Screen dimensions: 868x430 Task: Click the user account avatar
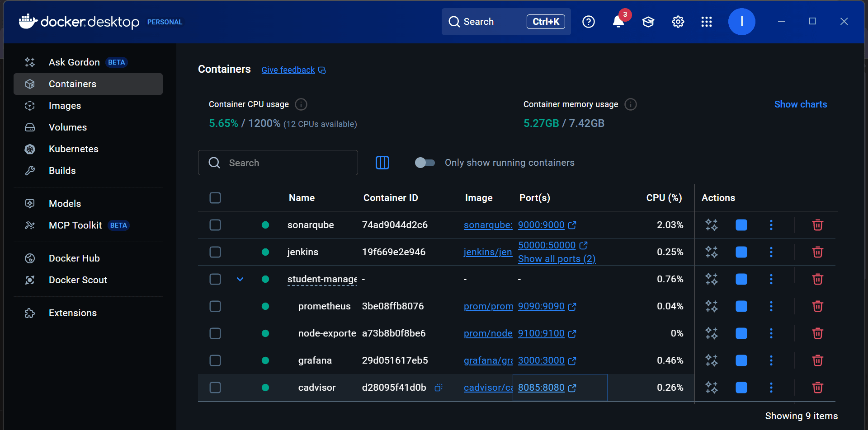(x=741, y=22)
